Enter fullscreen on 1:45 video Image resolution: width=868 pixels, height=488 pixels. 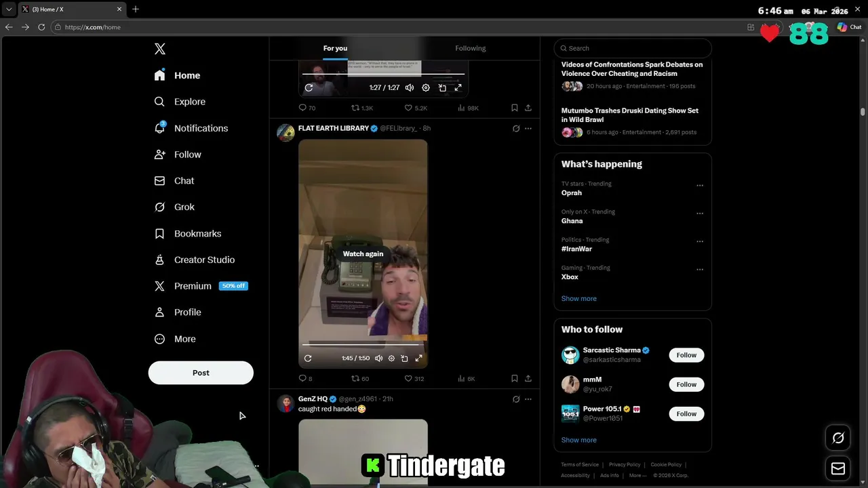pyautogui.click(x=418, y=358)
